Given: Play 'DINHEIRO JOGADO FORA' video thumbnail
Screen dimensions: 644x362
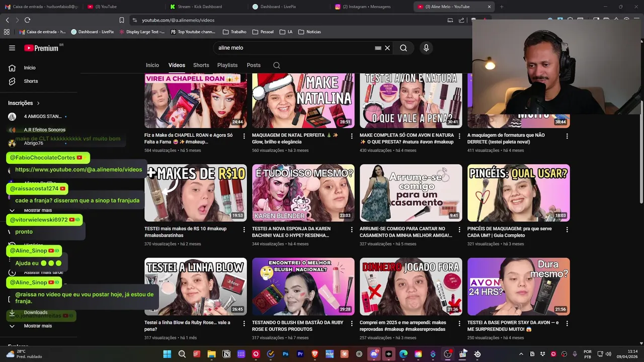Looking at the screenshot, I should tap(411, 287).
